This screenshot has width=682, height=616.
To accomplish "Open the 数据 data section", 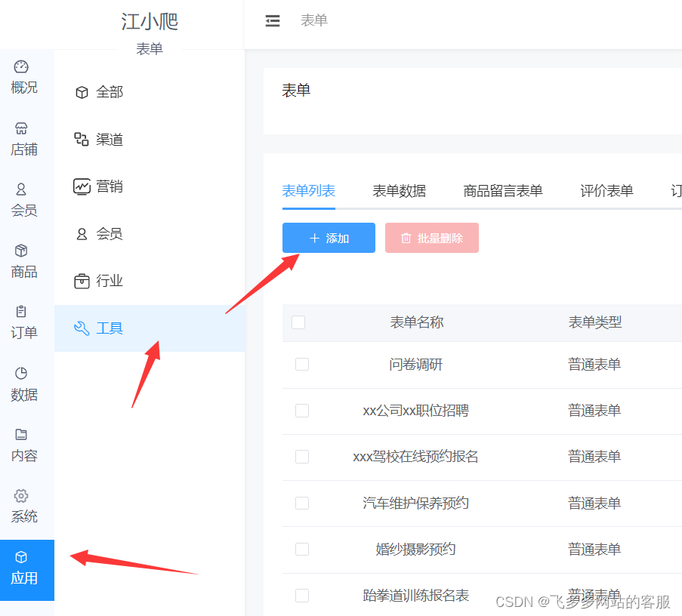I will pos(24,384).
